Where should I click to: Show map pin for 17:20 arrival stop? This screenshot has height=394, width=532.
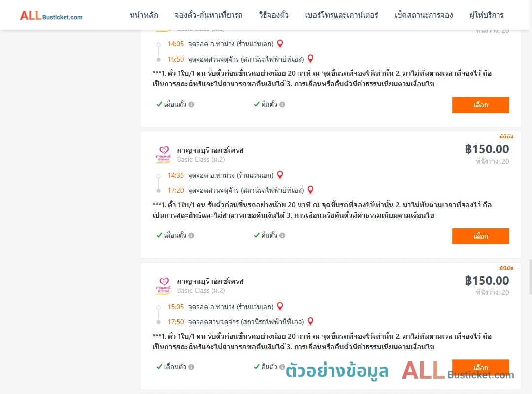point(310,190)
